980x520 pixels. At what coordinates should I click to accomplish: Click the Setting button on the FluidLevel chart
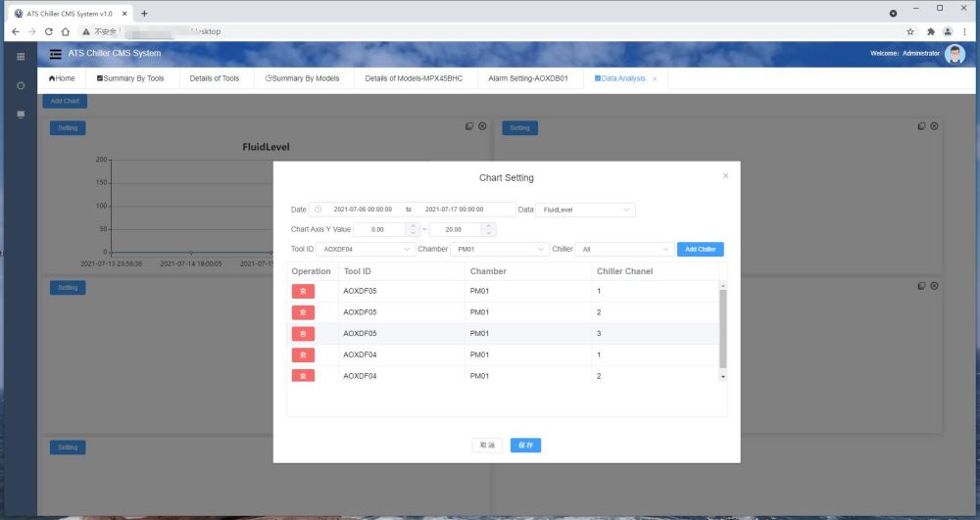point(68,128)
